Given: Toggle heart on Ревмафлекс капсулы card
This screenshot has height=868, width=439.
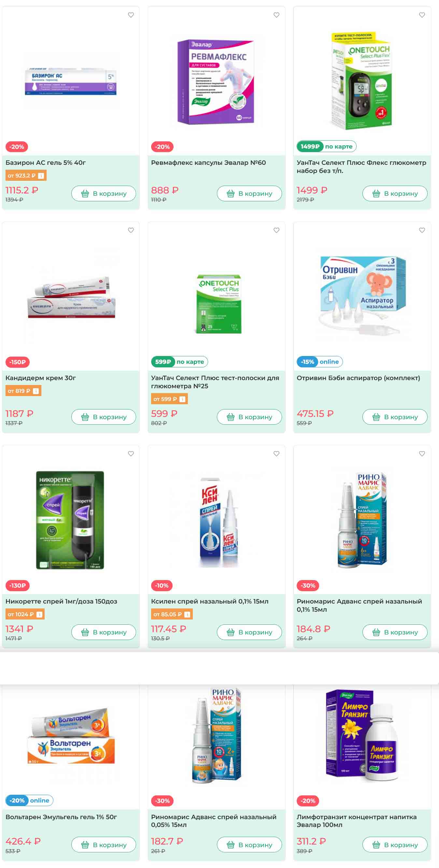Looking at the screenshot, I should [x=276, y=15].
